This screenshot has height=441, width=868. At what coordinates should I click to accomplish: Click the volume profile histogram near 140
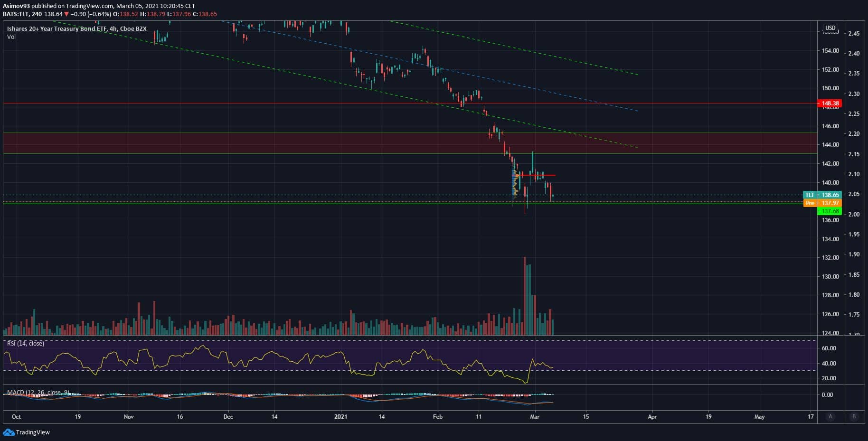coord(514,184)
